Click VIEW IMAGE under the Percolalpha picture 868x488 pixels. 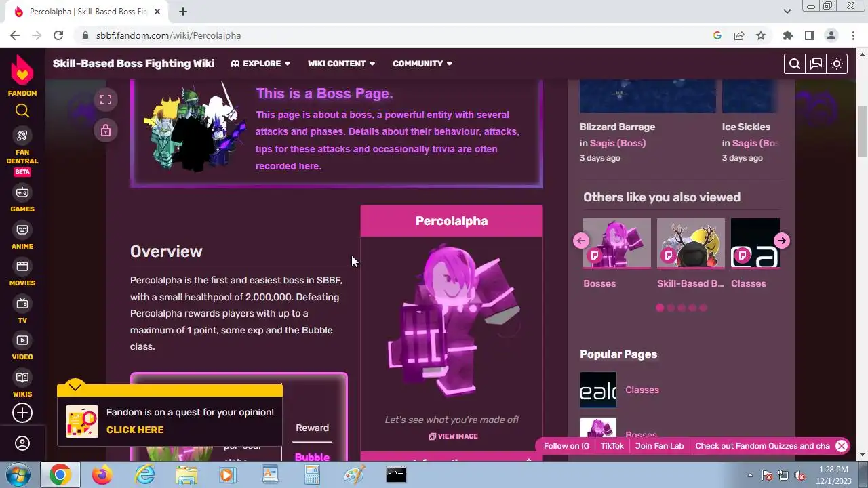(x=453, y=436)
